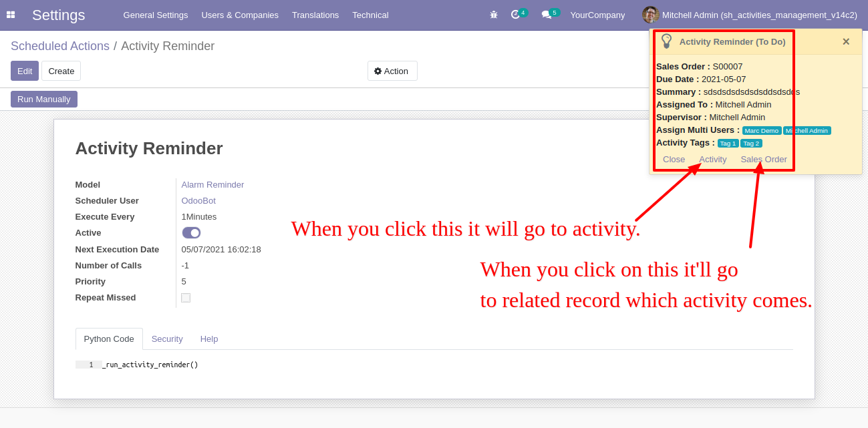
Task: Close the Activity Reminder notification
Action: coord(846,41)
